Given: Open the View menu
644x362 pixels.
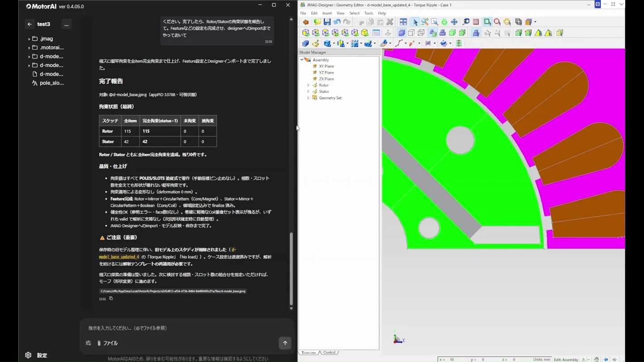Looking at the screenshot, I should 340,13.
